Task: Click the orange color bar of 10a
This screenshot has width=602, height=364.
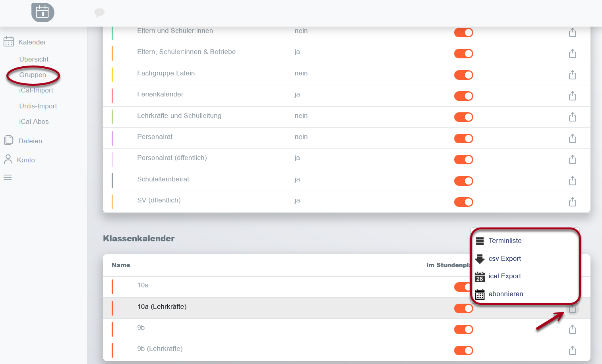Action: pyautogui.click(x=112, y=287)
